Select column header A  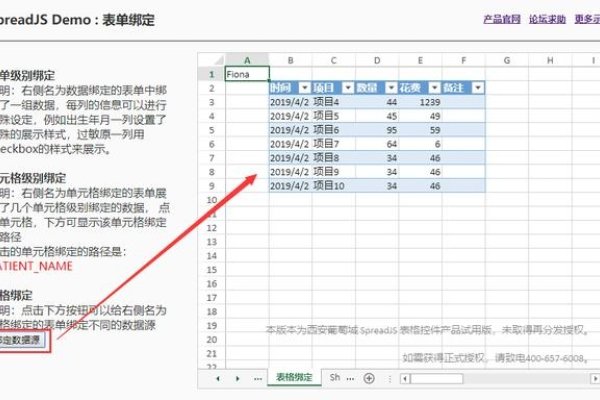[247, 60]
